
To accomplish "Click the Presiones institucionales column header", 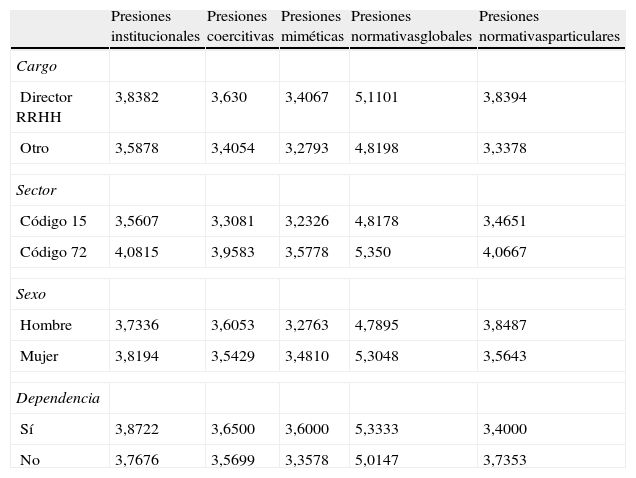I will click(x=155, y=26).
